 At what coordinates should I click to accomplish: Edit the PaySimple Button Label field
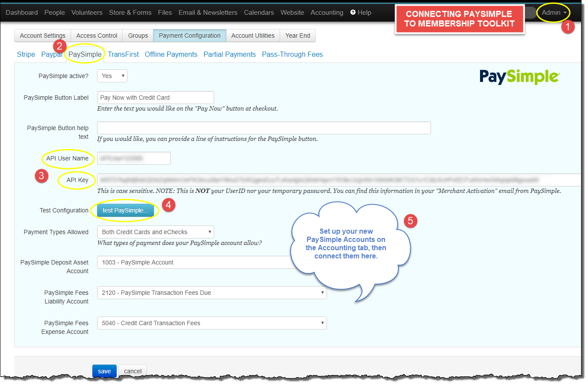(x=156, y=98)
